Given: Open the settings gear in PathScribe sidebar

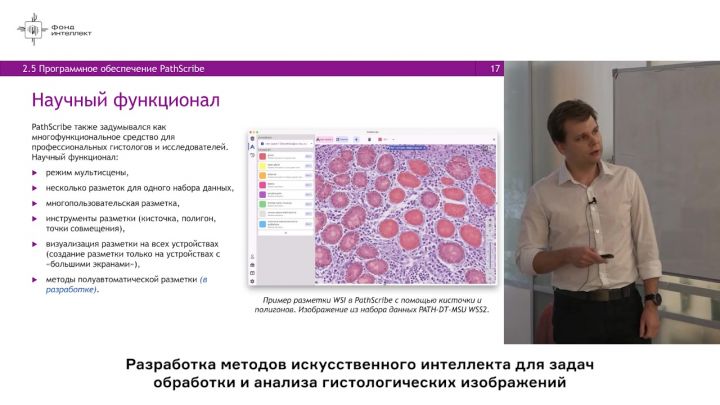Looking at the screenshot, I should tap(251, 281).
